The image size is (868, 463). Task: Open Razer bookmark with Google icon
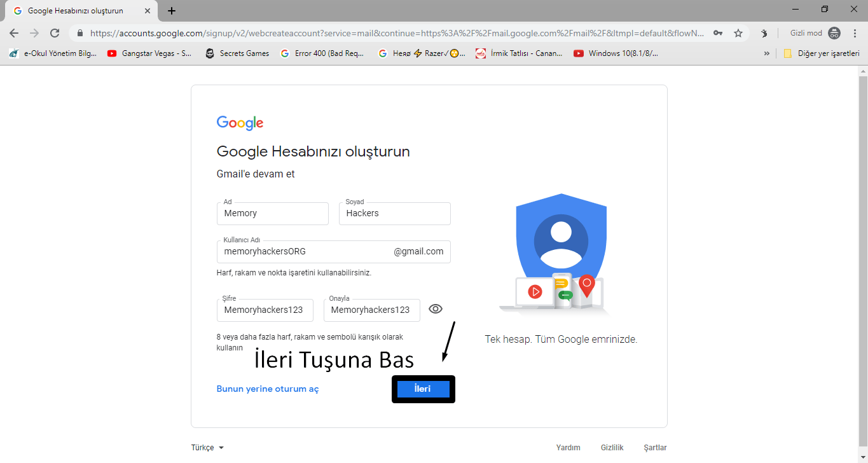(422, 53)
